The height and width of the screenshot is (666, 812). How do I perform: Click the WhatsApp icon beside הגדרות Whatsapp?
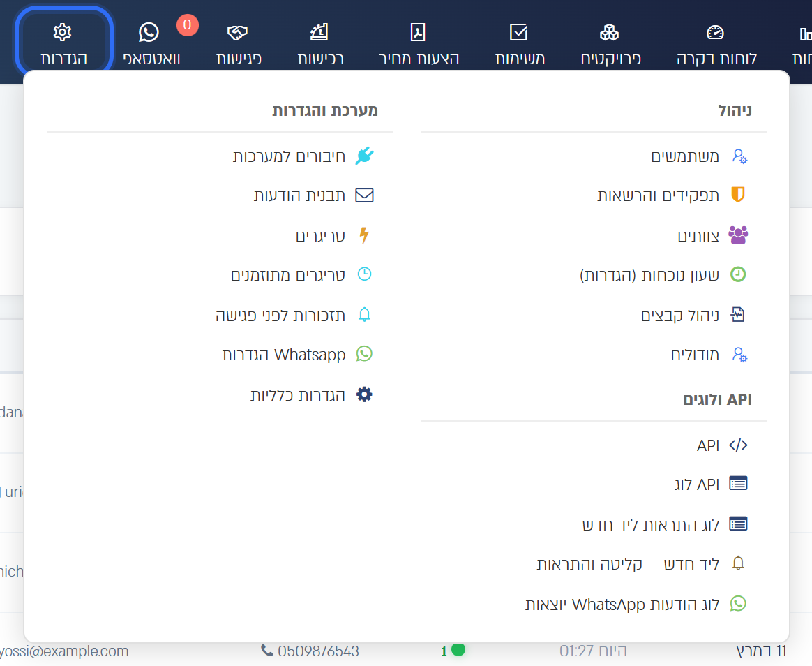coord(365,354)
